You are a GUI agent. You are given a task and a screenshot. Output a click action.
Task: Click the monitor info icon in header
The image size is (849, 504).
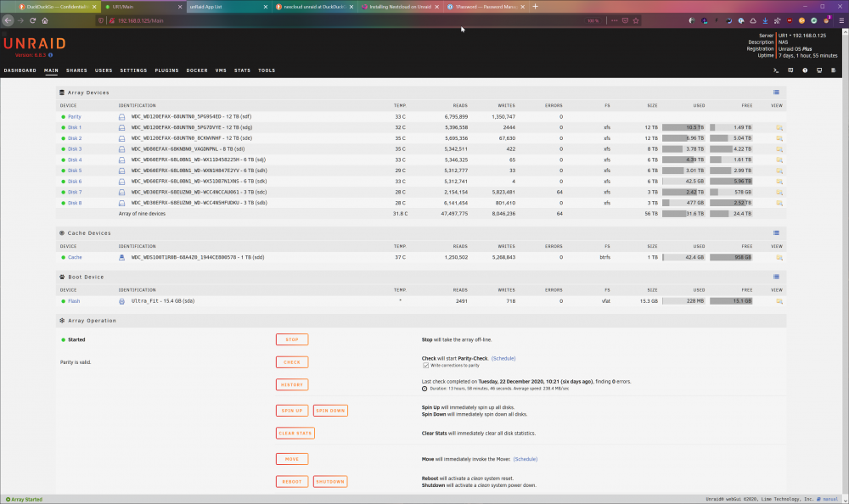tap(819, 70)
